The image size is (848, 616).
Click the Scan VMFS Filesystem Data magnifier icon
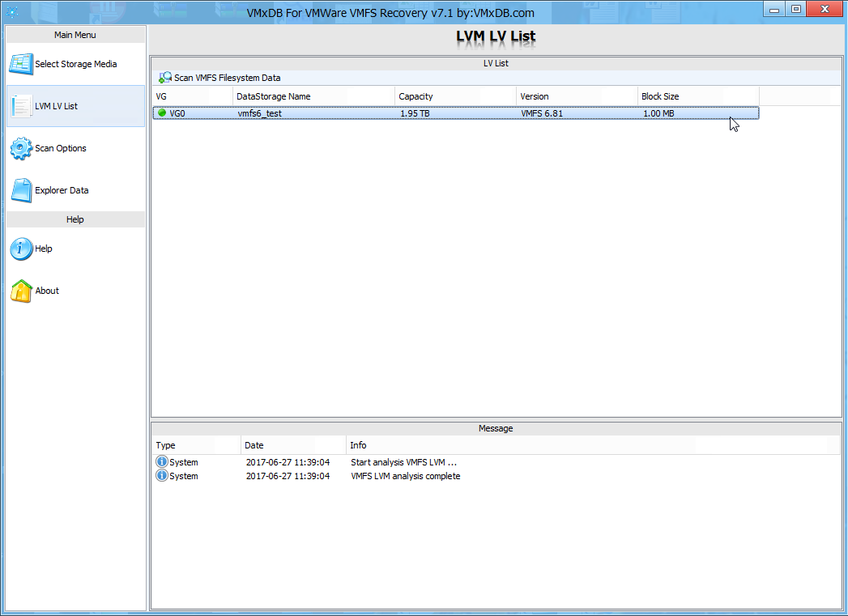[x=165, y=78]
